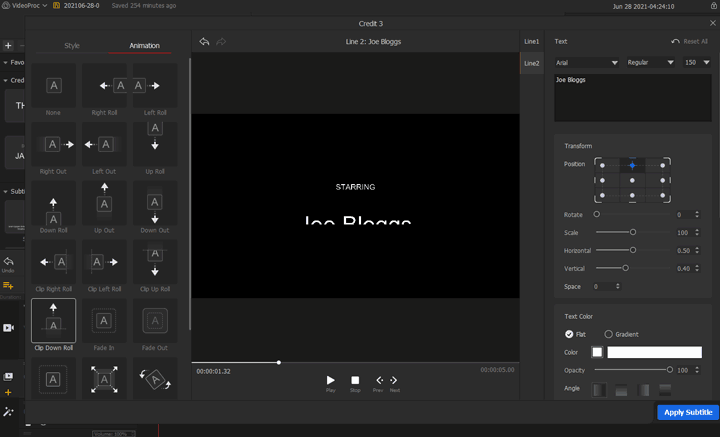Set position to top center anchor

click(632, 165)
